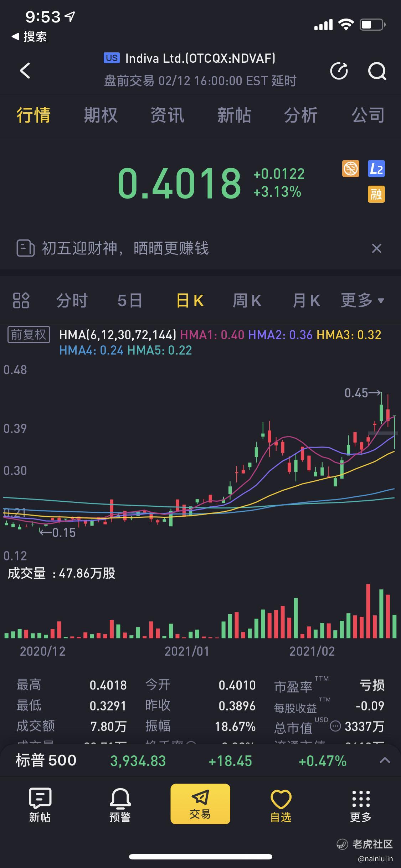
Task: Tap the 交易 trade button
Action: [x=200, y=804]
